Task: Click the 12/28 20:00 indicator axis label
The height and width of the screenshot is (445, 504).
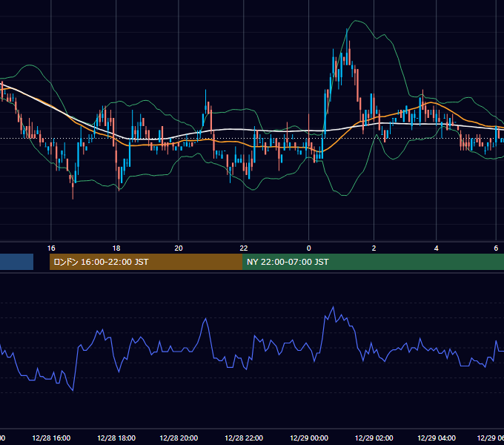Action: tap(179, 438)
